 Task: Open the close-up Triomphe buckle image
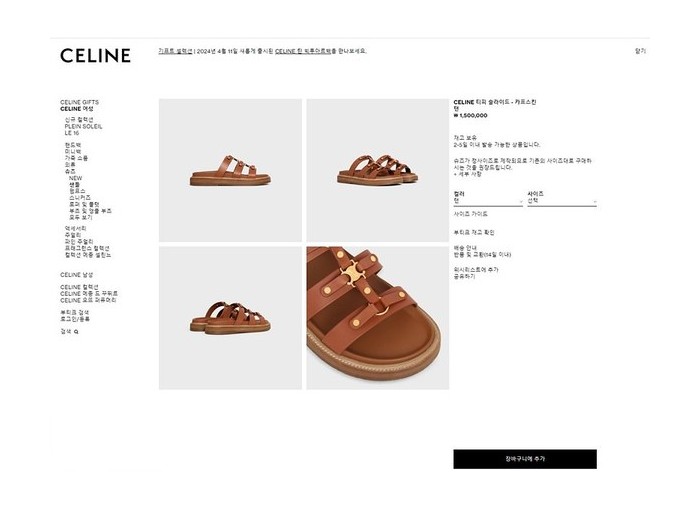[378, 318]
